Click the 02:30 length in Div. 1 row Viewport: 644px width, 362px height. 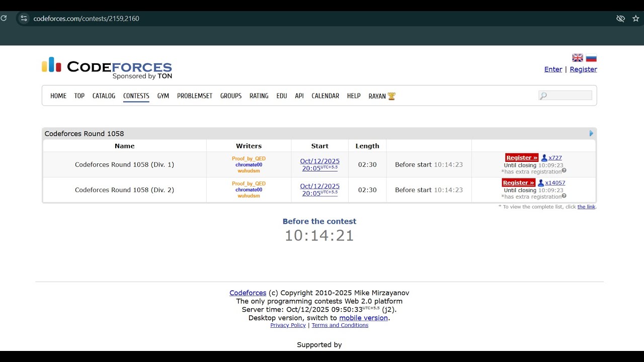[367, 164]
